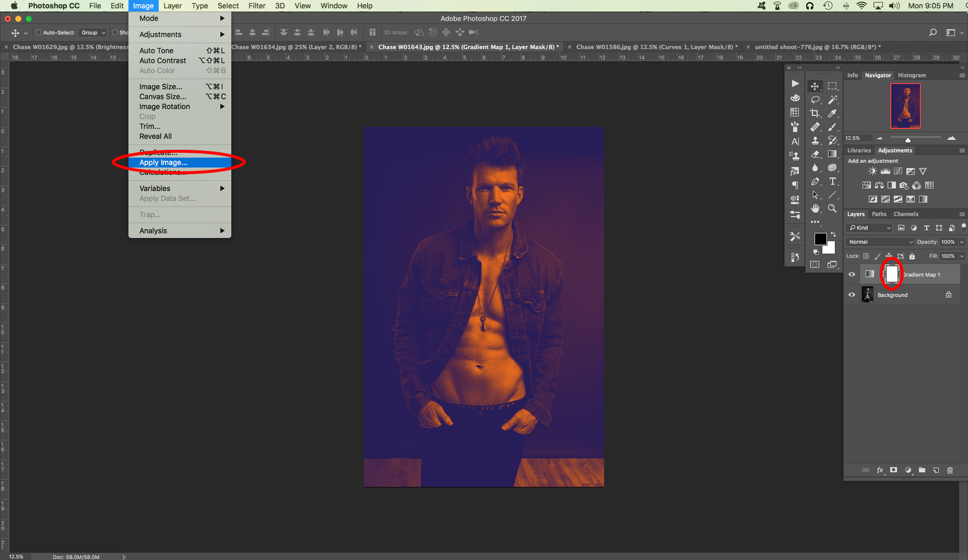Viewport: 968px width, 560px height.
Task: Select the Horizontal Type tool
Action: pyautogui.click(x=832, y=182)
